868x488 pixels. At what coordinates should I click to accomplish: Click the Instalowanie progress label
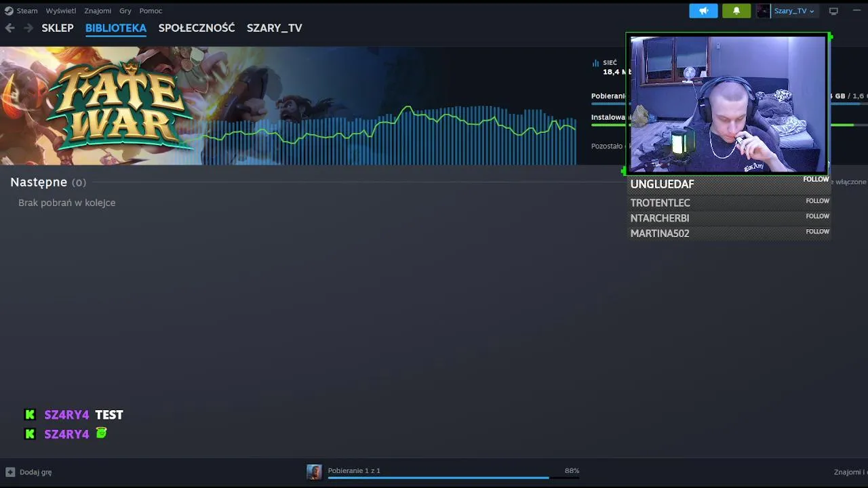coord(608,117)
